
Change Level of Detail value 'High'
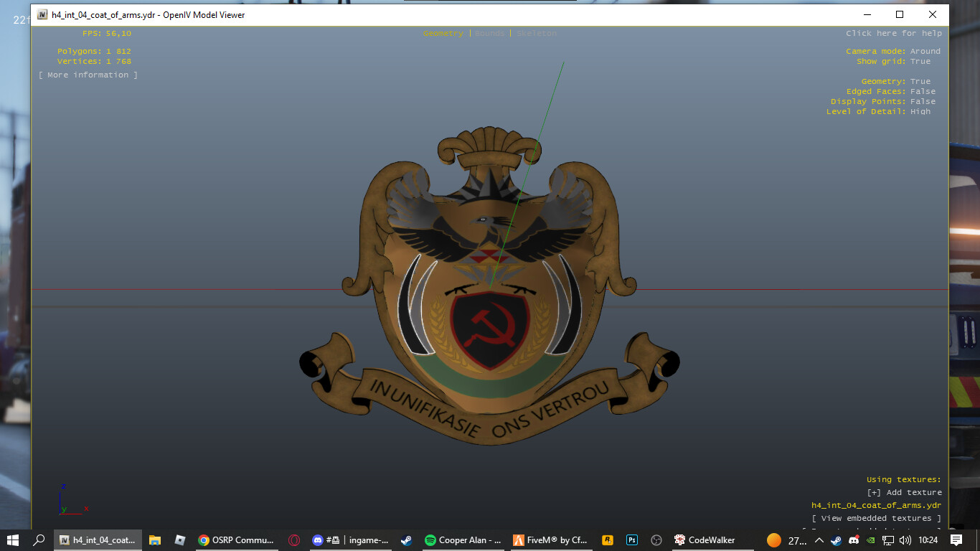click(x=920, y=111)
